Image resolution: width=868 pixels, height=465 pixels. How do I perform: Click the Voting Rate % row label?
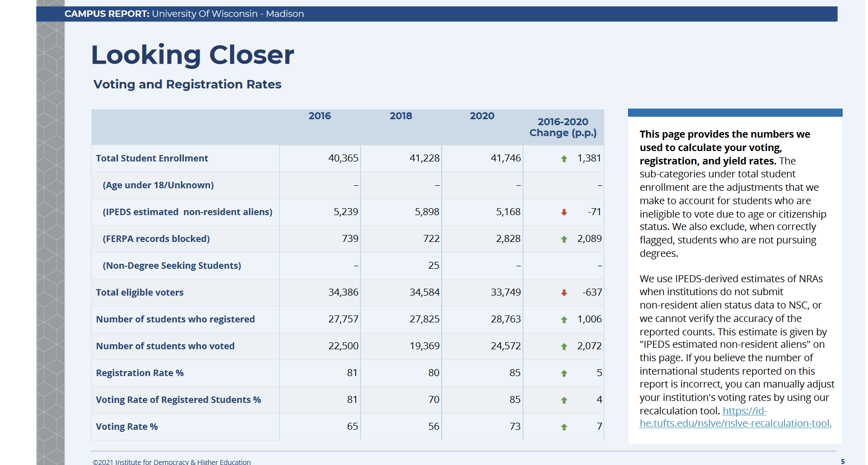pyautogui.click(x=127, y=426)
